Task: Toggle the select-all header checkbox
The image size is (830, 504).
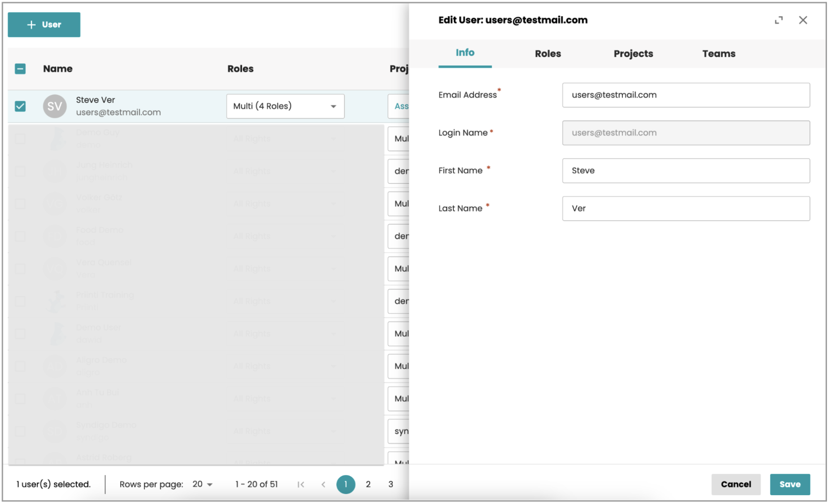Action: (20, 69)
